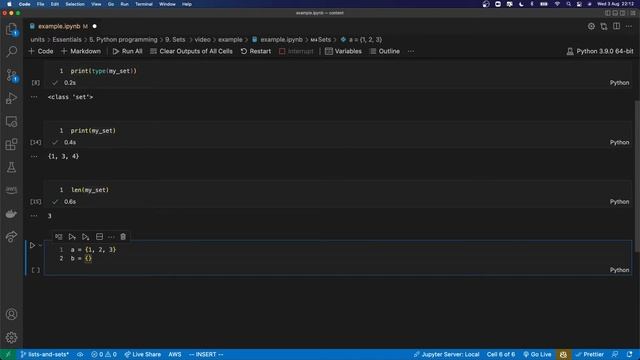Open the Run menu

click(x=124, y=4)
